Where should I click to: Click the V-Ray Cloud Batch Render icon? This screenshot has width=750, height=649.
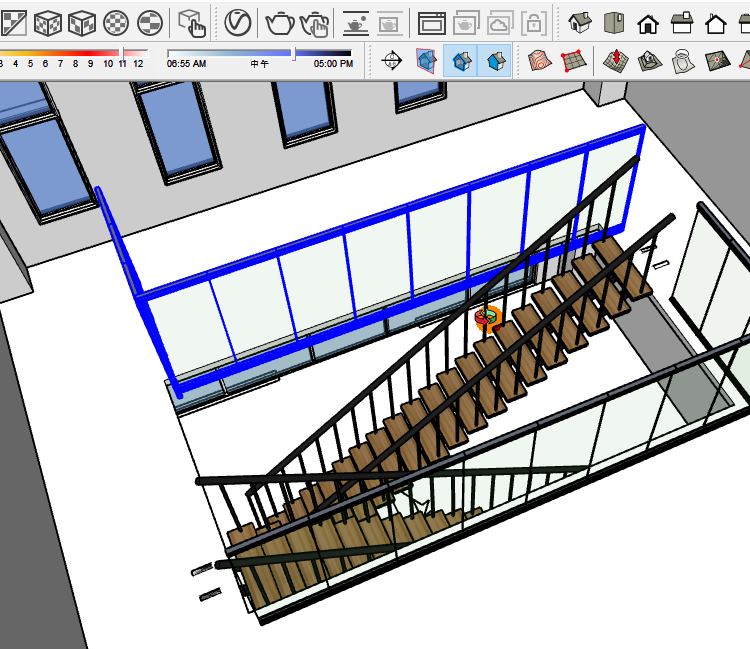[x=500, y=23]
